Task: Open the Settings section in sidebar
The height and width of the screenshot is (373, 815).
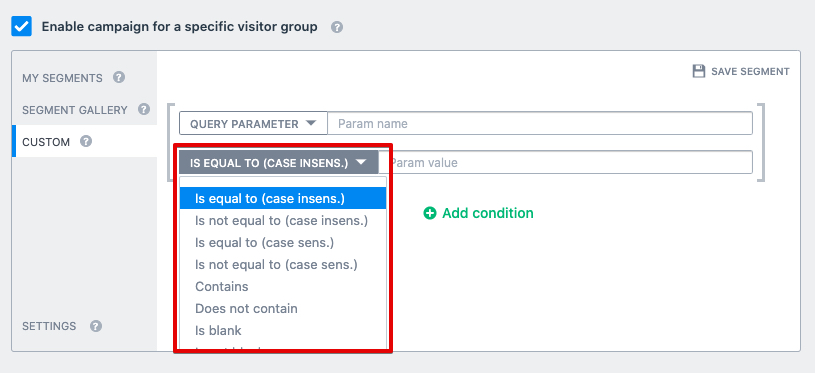Action: (49, 326)
